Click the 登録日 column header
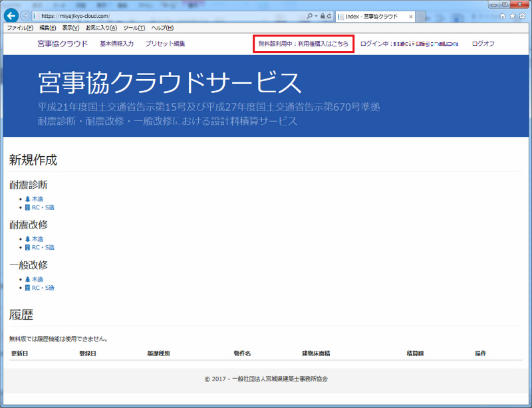The height and width of the screenshot is (408, 532). [x=88, y=354]
